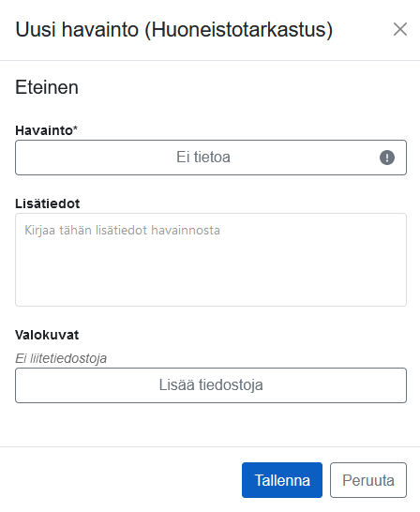Screen dimensions: 420x512
Task: Cancel the dialog with Peruuta
Action: point(368,480)
